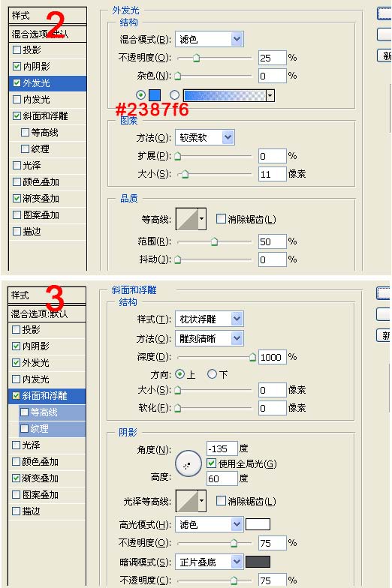Click the 软化 field showing 0 像素
Screen dimensions: 392x588
coord(272,408)
